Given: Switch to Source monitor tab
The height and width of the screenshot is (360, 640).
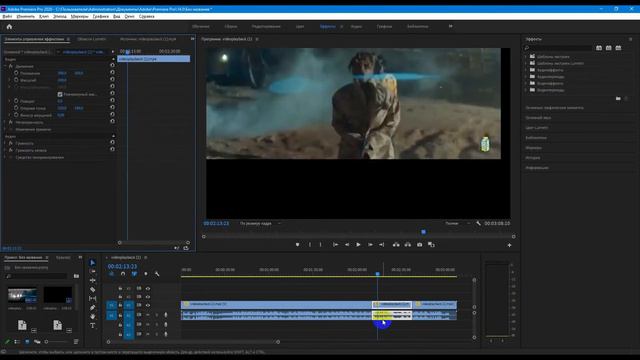Looking at the screenshot, I should (x=148, y=39).
